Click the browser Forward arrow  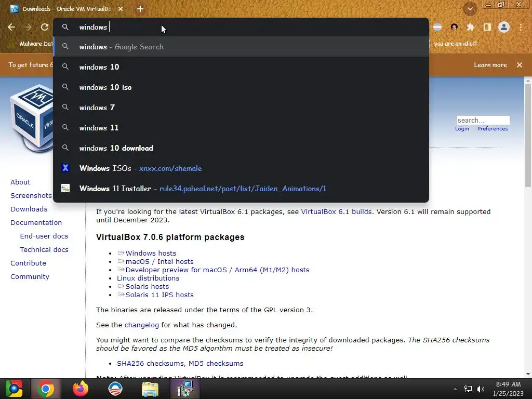[28, 27]
